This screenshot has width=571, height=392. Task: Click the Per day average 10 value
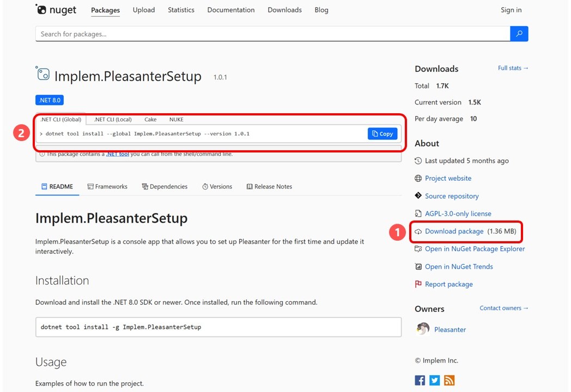473,119
